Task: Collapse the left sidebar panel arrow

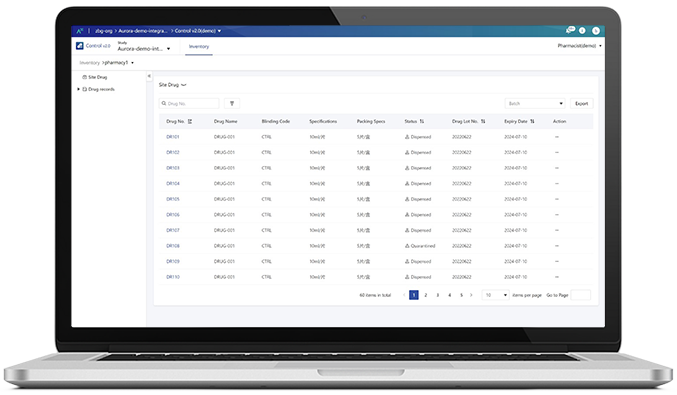Action: 149,76
